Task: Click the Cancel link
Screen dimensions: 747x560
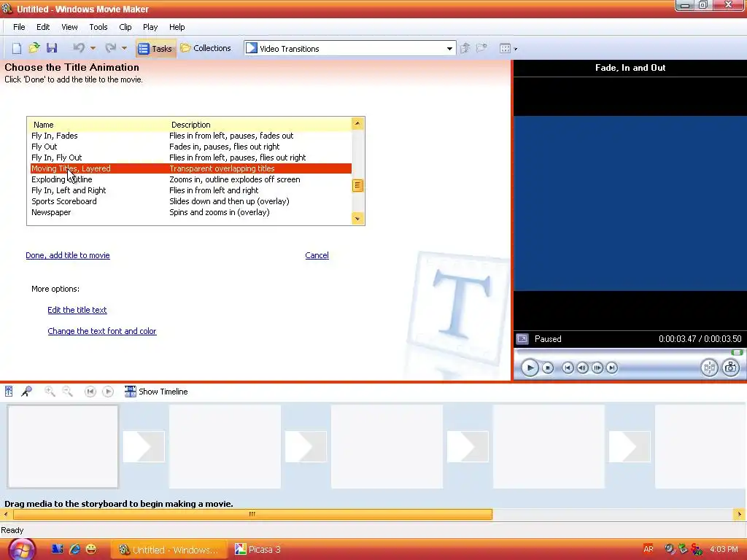Action: point(317,255)
